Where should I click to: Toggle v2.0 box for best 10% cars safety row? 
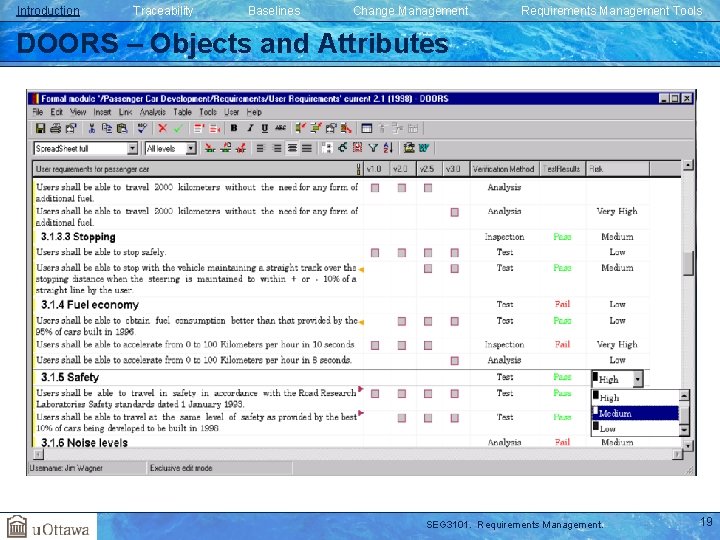click(x=402, y=418)
